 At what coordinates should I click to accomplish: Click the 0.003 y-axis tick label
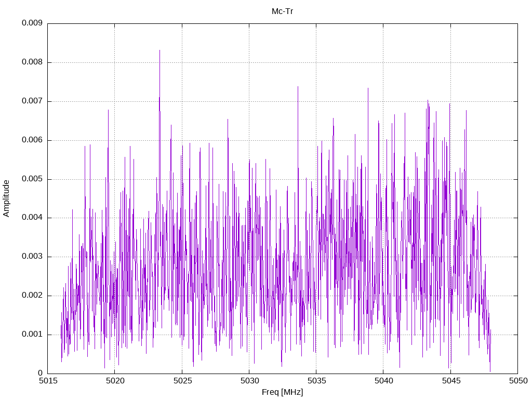(x=32, y=257)
